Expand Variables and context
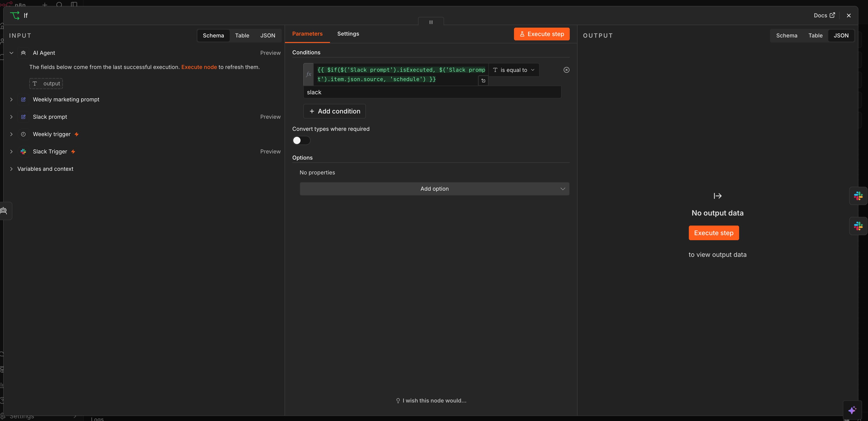This screenshot has width=868, height=421. pyautogui.click(x=11, y=169)
